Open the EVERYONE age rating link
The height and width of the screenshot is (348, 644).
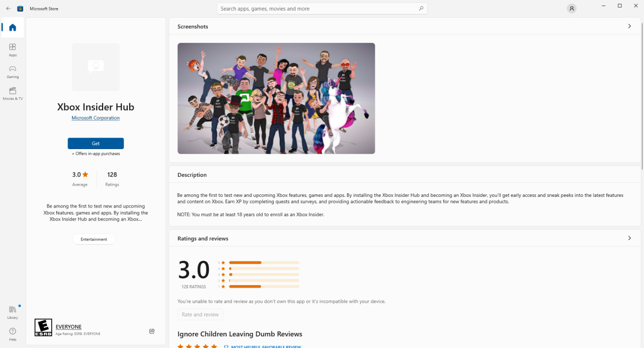[x=68, y=327]
